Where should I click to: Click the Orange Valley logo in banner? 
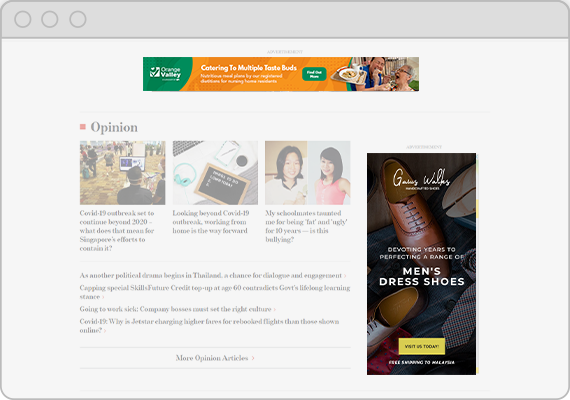coord(165,73)
